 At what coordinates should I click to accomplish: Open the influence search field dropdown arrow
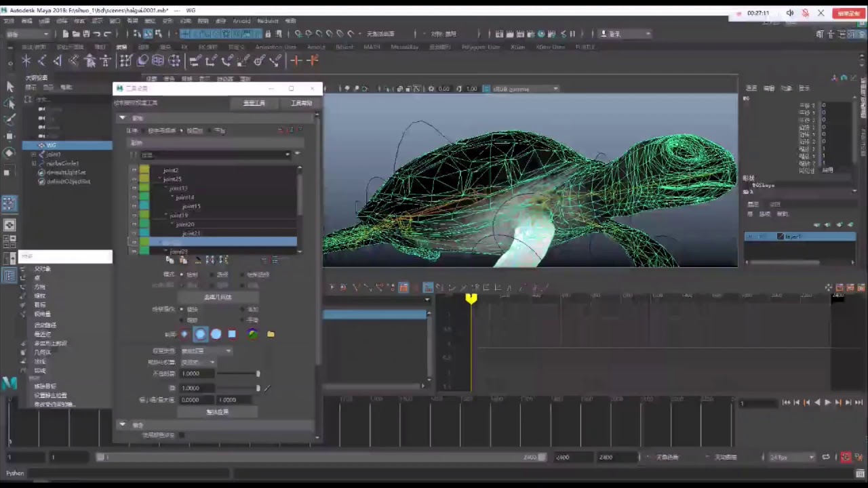[288, 155]
